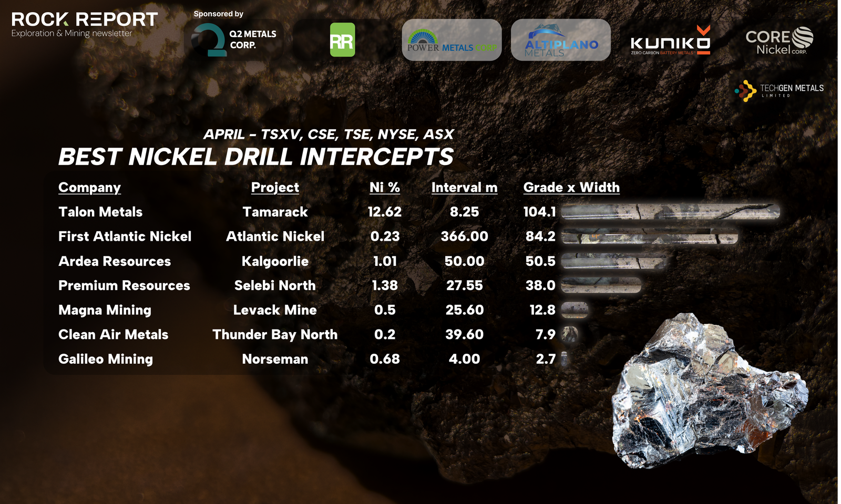Click the Atlantic Nickel project cell
Image resolution: width=841 pixels, height=504 pixels.
tap(275, 236)
